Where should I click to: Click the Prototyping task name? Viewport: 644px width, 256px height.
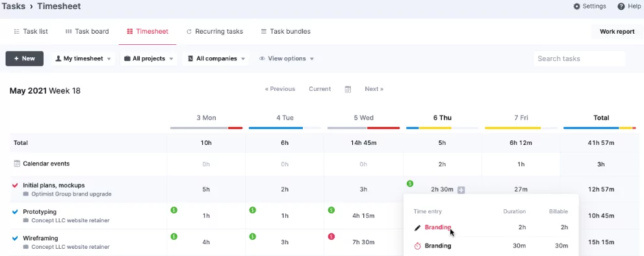40,212
